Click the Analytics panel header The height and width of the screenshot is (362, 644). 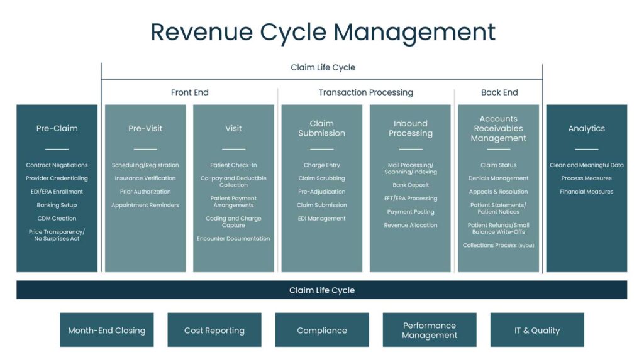[587, 128]
